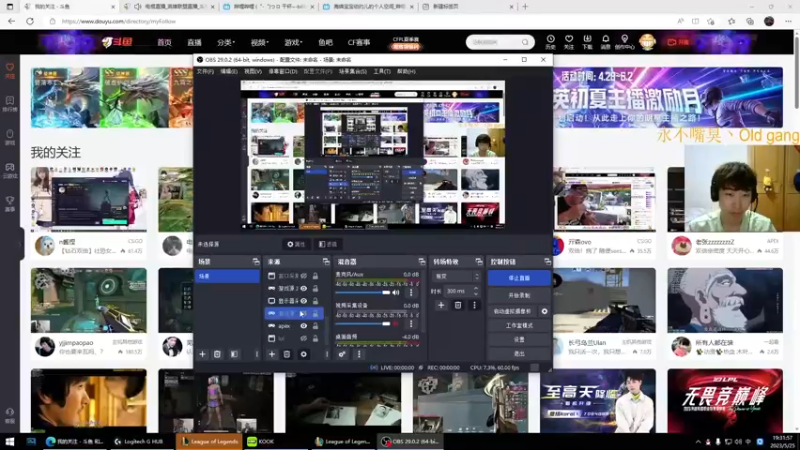The width and height of the screenshot is (800, 450).
Task: Mute the 麦克风/Aux speaker icon
Action: (396, 292)
